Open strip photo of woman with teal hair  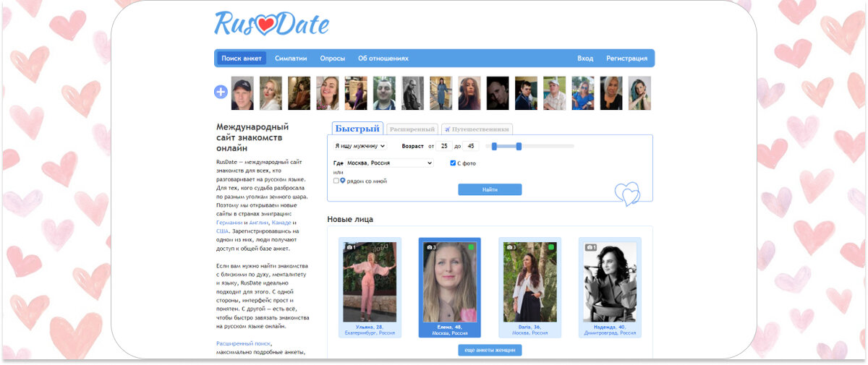tap(639, 93)
